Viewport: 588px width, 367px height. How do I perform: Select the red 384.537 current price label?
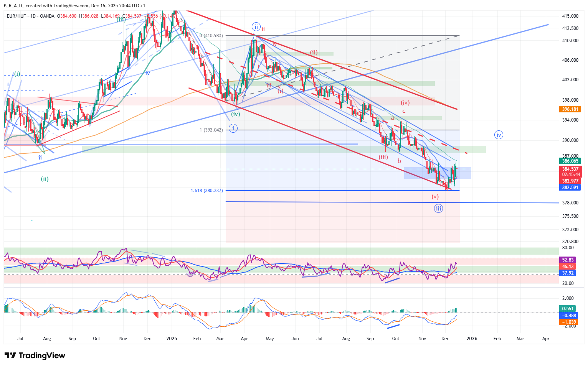pos(570,169)
